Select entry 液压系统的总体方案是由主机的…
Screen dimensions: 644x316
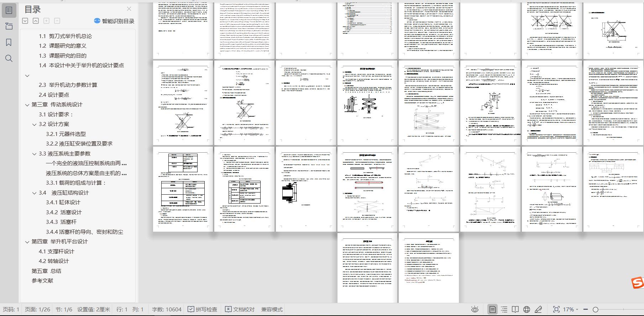coord(86,173)
